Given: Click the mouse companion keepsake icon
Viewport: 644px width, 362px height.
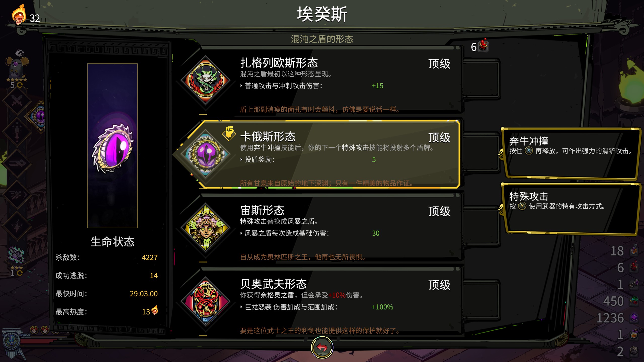Looking at the screenshot, I should (x=17, y=66).
